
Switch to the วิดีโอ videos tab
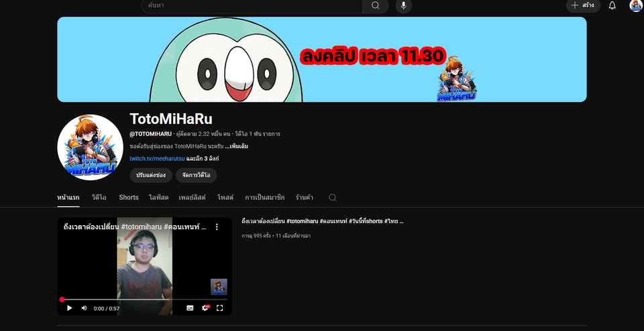(99, 197)
